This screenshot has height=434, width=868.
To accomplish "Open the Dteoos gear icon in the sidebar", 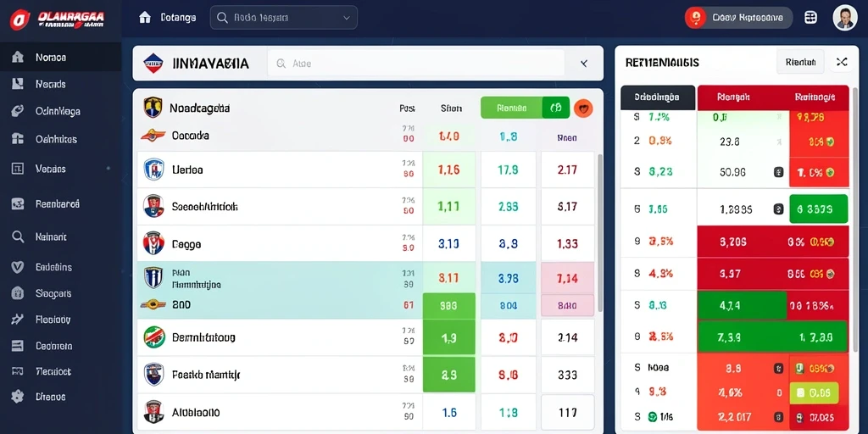I will point(18,397).
